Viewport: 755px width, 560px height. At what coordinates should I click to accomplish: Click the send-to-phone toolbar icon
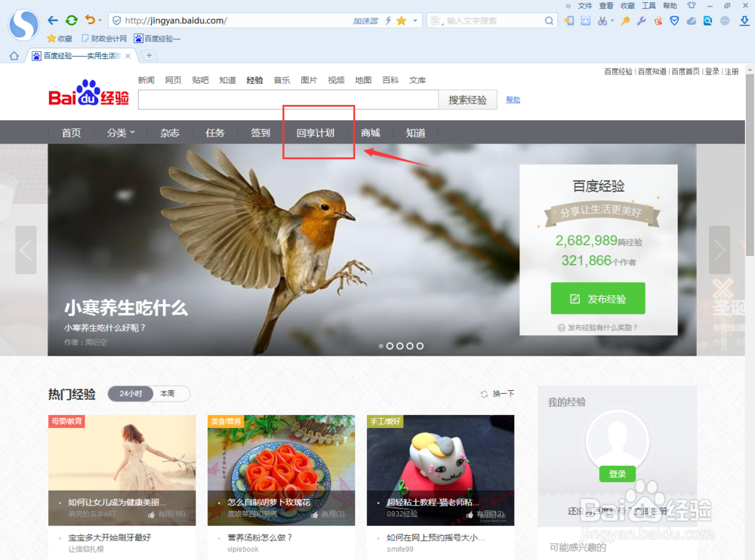(x=569, y=20)
